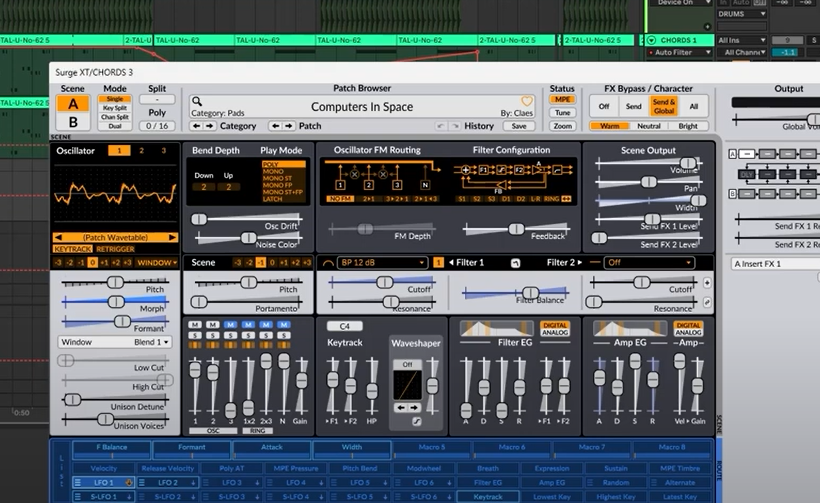
Task: Open Filter 2 type dropdown set to Off
Action: click(x=649, y=263)
